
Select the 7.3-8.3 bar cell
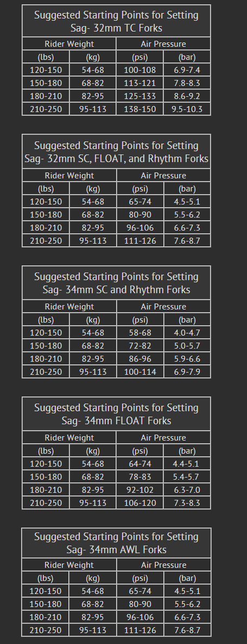[x=187, y=503]
